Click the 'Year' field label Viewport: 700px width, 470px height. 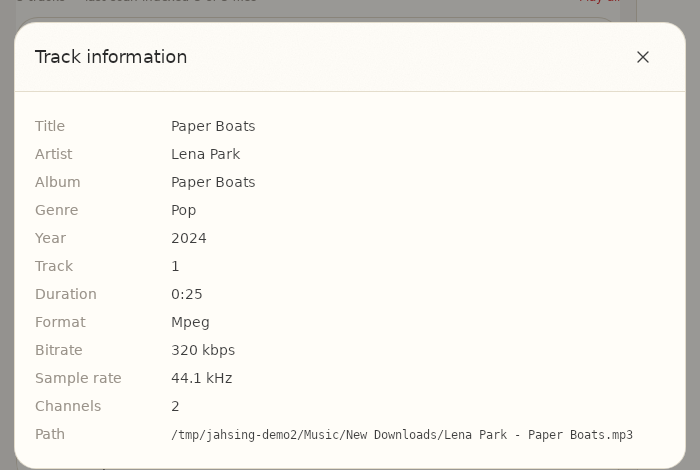[50, 238]
